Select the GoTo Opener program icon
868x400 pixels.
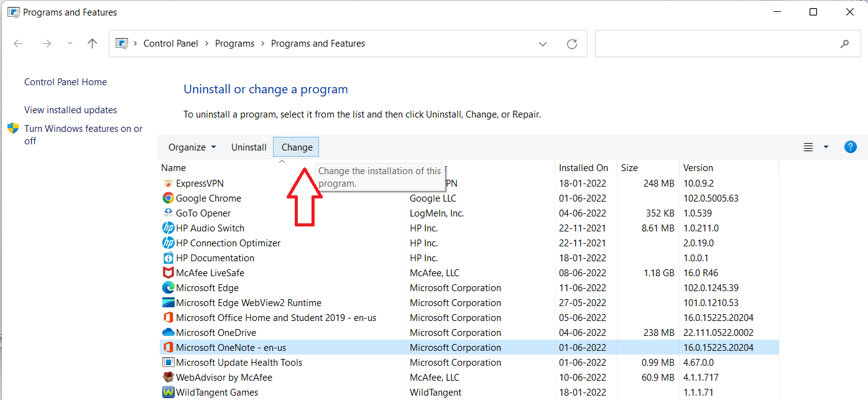click(x=168, y=213)
